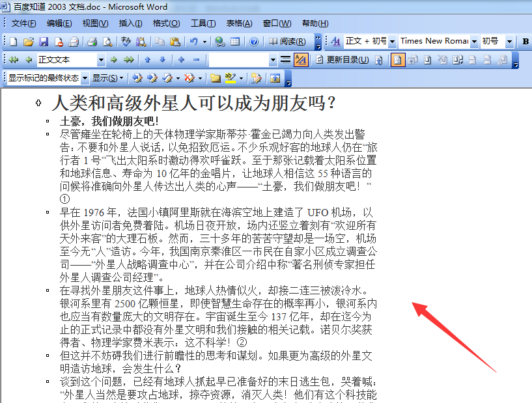
Task: Open Styles and Formatting AA icon
Action: click(x=335, y=42)
